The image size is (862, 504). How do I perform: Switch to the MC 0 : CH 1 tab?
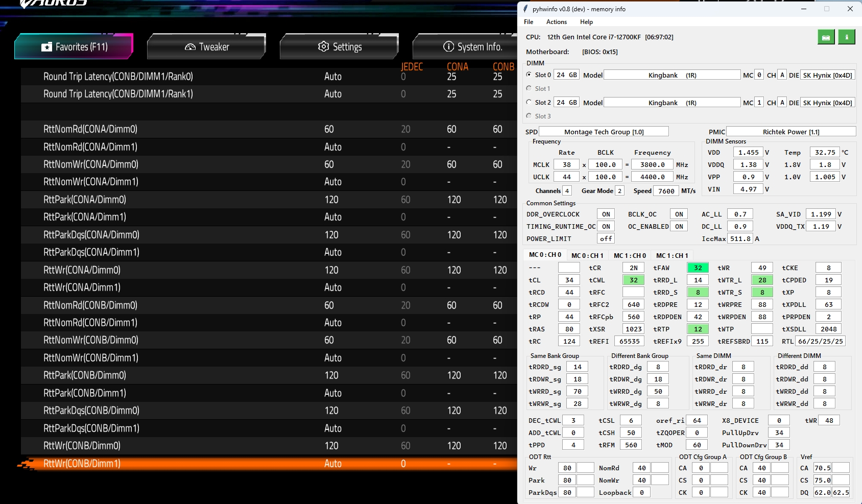tap(587, 255)
